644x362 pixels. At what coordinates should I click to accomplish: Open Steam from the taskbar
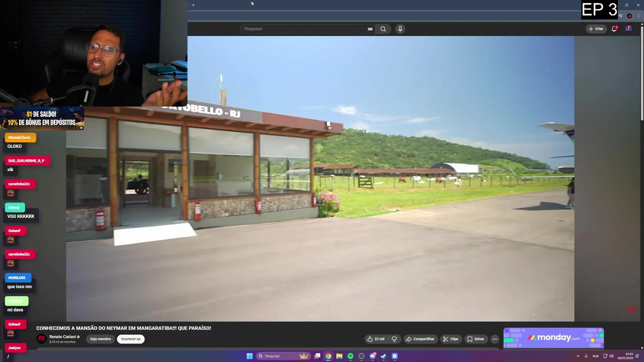point(383,356)
